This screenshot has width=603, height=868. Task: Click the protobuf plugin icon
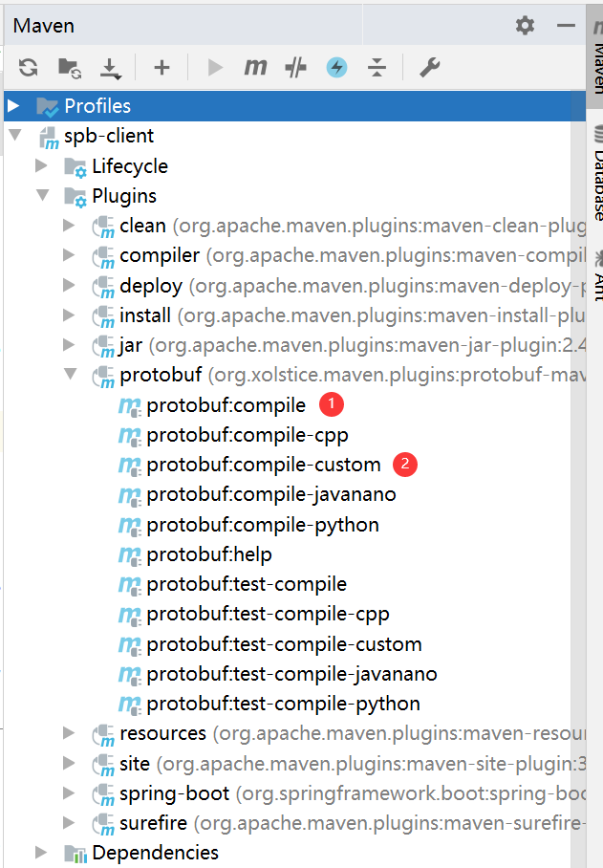(103, 377)
